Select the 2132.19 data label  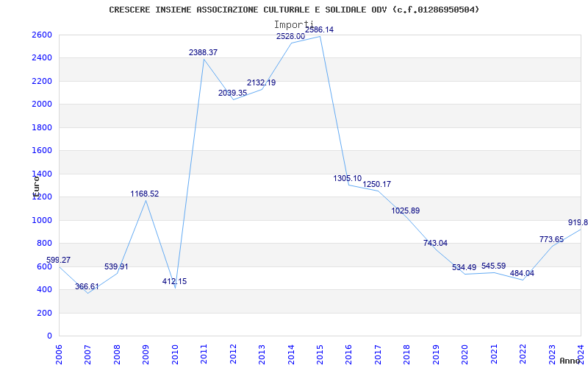coord(261,82)
